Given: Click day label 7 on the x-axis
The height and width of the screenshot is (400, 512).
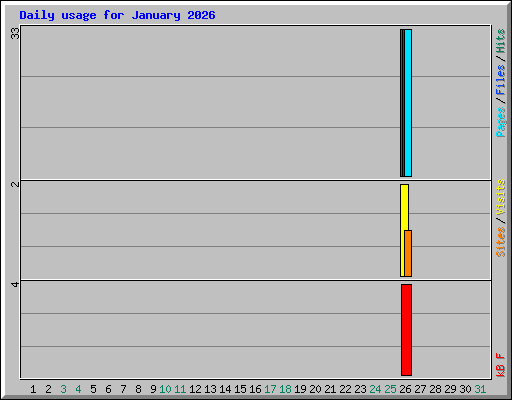Looking at the screenshot, I should pos(123,389).
